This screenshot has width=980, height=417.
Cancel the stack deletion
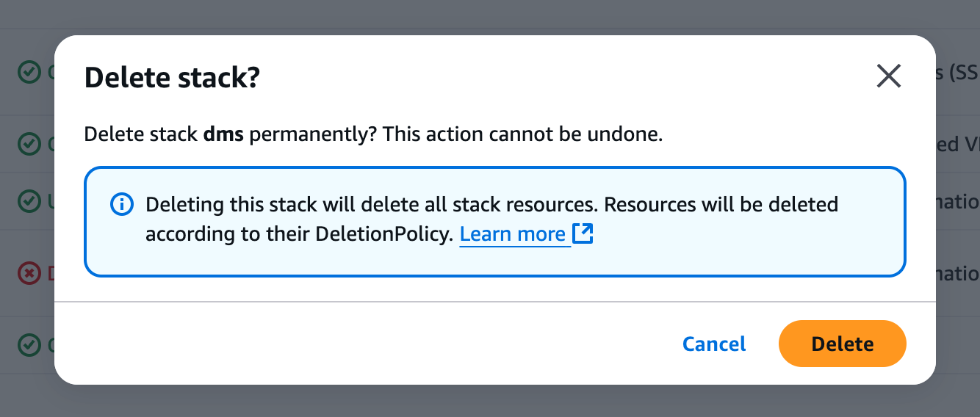714,344
